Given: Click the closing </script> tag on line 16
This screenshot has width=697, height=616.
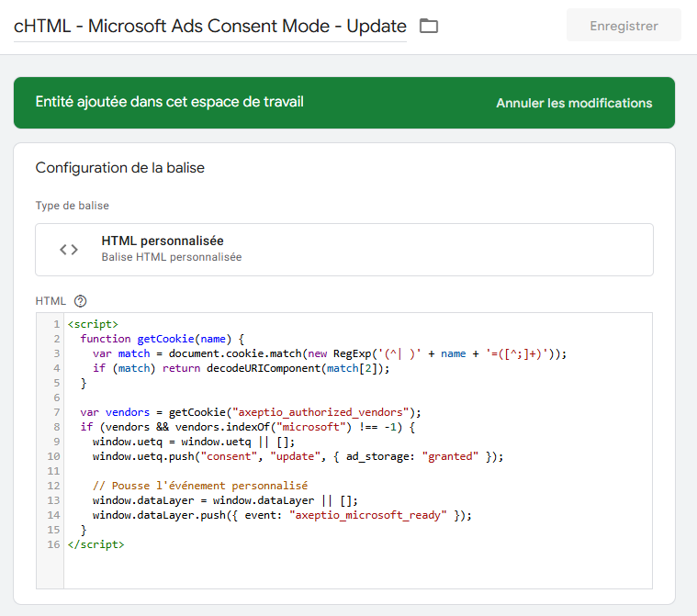Looking at the screenshot, I should coord(96,544).
